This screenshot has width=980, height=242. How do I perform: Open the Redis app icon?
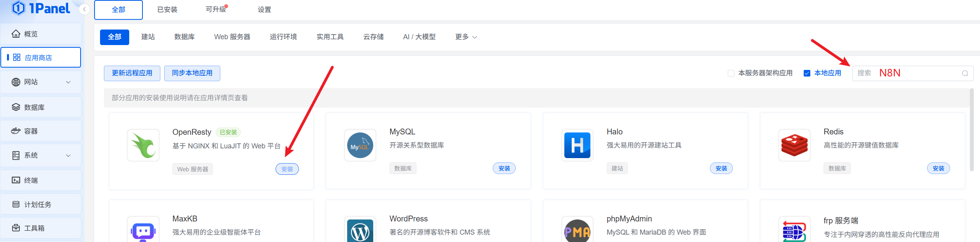pyautogui.click(x=794, y=145)
